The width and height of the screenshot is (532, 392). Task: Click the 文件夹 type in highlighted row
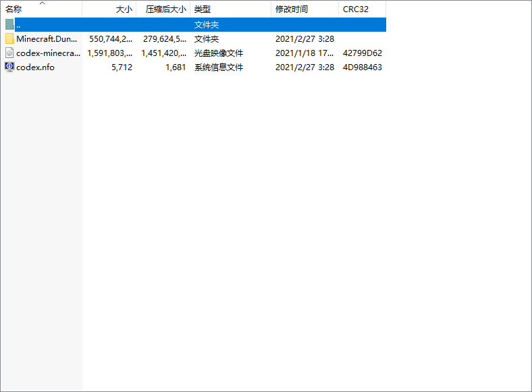pos(207,25)
